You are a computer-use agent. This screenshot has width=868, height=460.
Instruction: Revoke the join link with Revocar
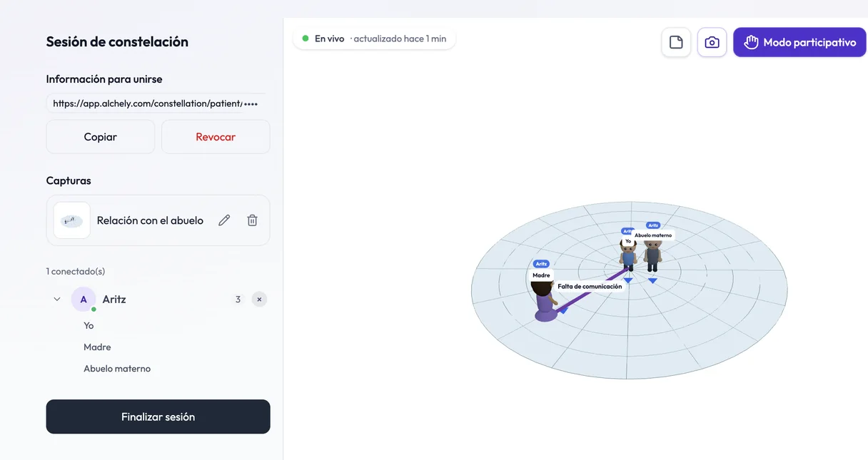coord(216,137)
